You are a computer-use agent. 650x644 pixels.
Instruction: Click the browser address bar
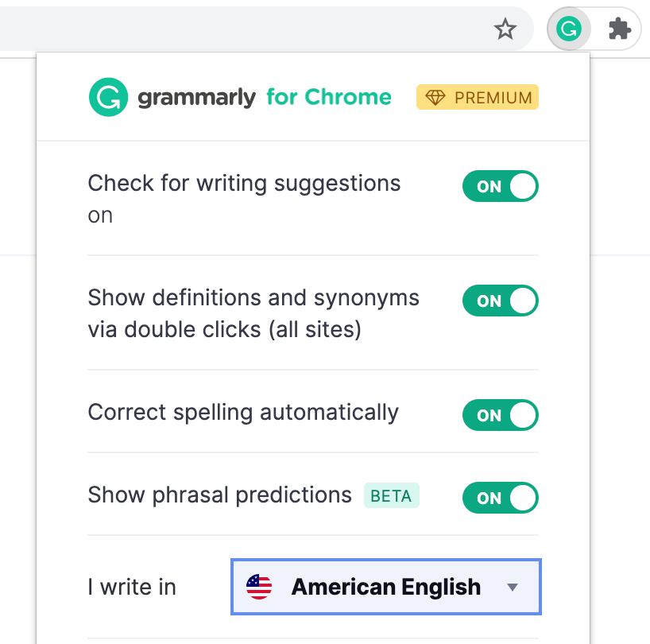238,30
